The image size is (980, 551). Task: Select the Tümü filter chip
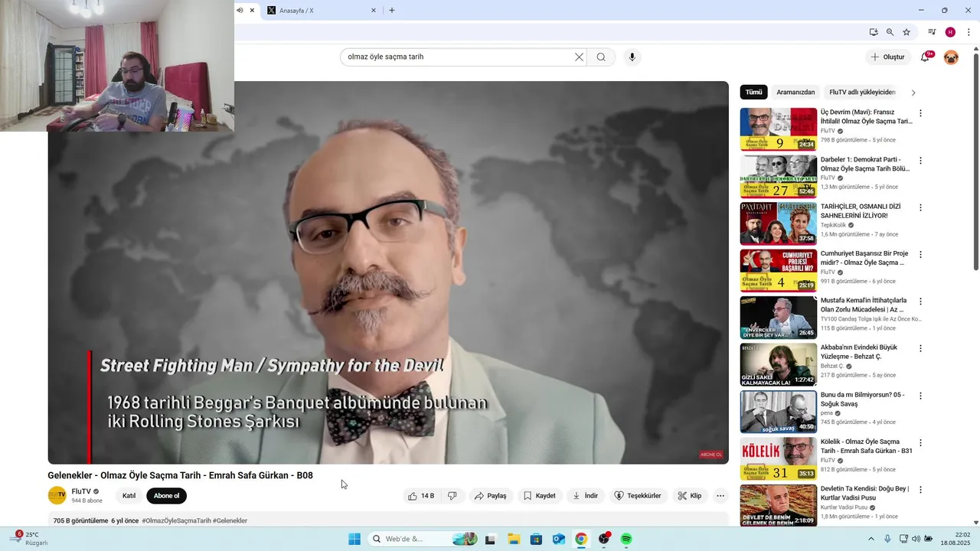pyautogui.click(x=754, y=93)
